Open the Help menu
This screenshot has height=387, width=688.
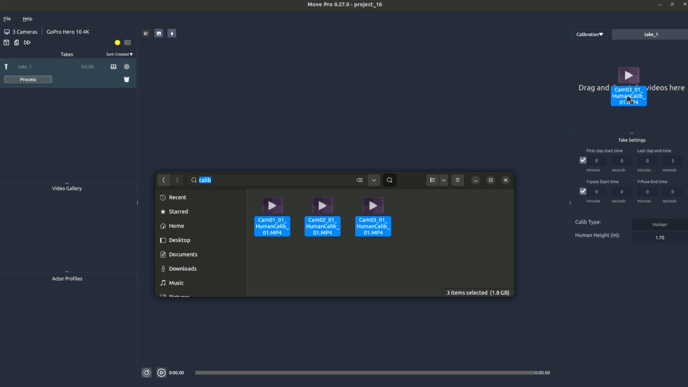coord(27,19)
